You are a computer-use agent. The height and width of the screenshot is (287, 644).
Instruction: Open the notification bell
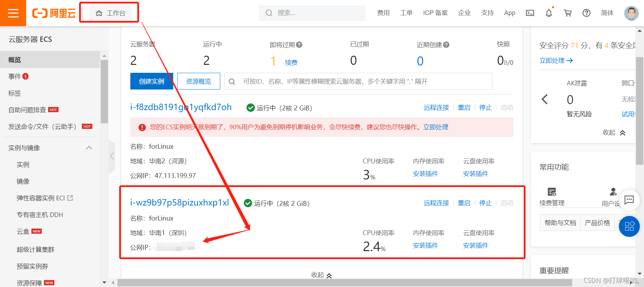click(549, 13)
